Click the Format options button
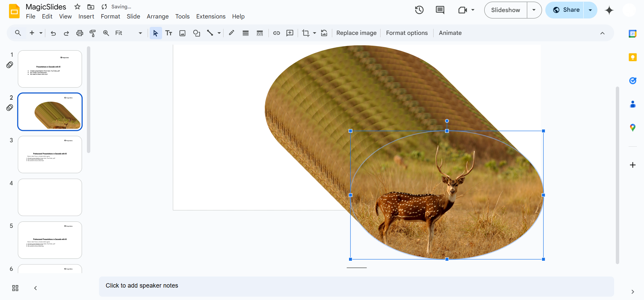 pos(407,33)
